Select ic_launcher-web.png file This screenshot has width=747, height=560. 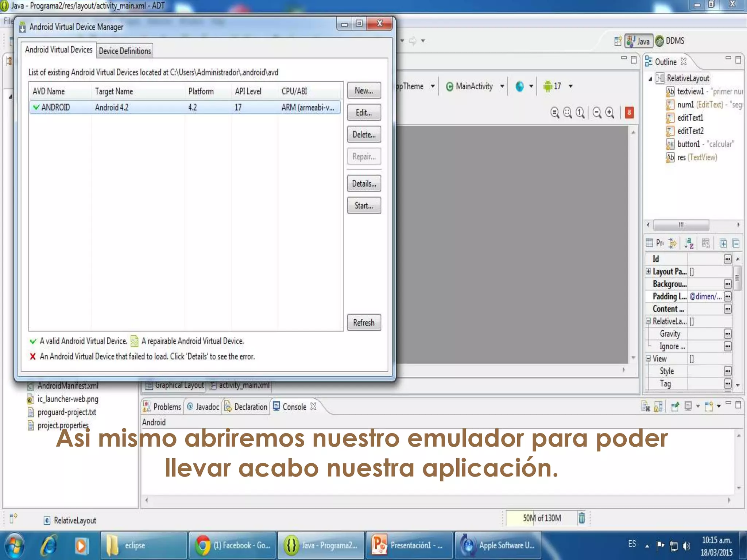tap(68, 399)
